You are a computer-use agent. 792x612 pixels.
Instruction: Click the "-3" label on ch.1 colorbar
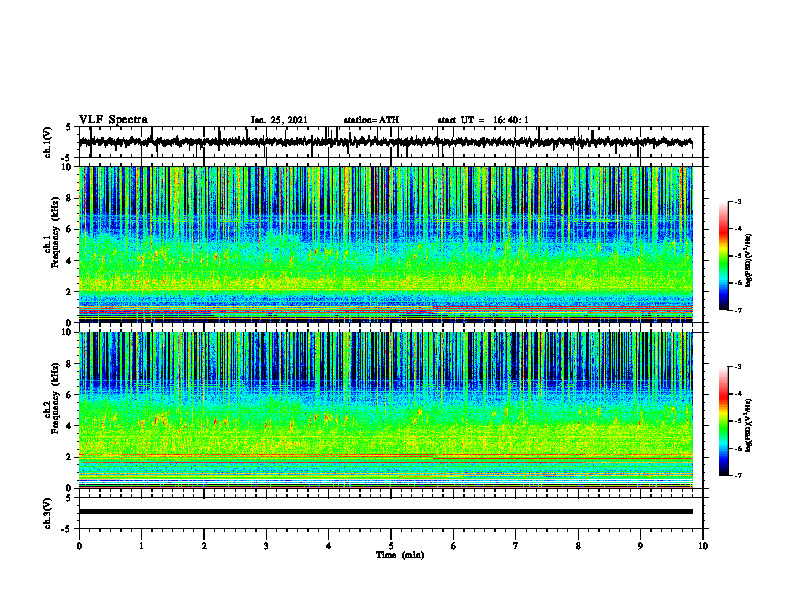coord(737,201)
